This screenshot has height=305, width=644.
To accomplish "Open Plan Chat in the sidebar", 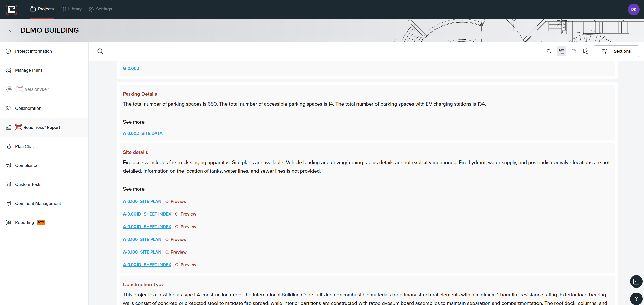I will pos(24,146).
